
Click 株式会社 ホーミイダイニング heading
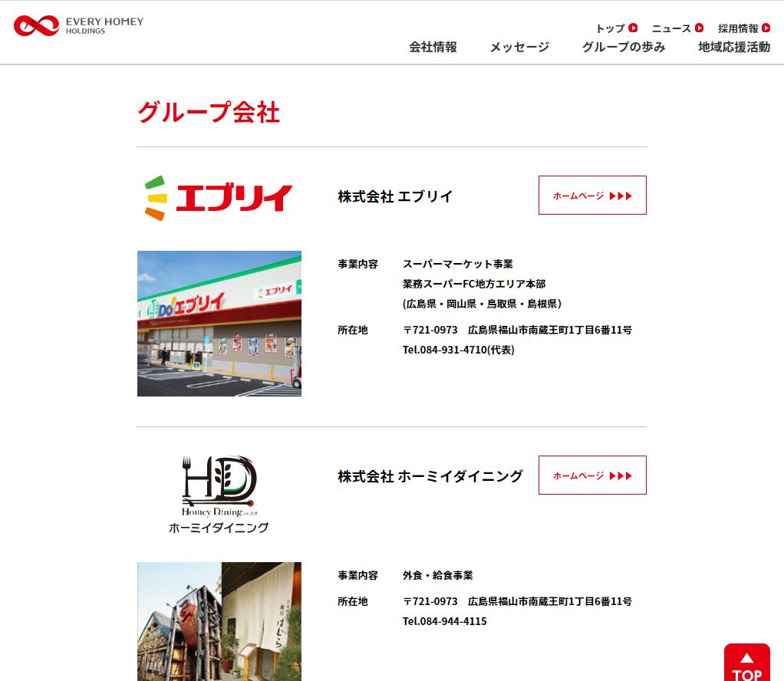pyautogui.click(x=430, y=476)
